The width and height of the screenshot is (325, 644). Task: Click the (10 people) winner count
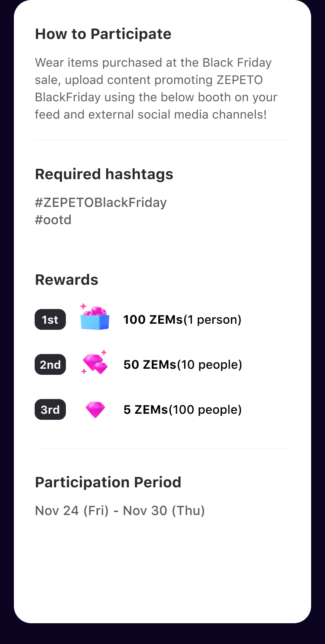tap(209, 365)
